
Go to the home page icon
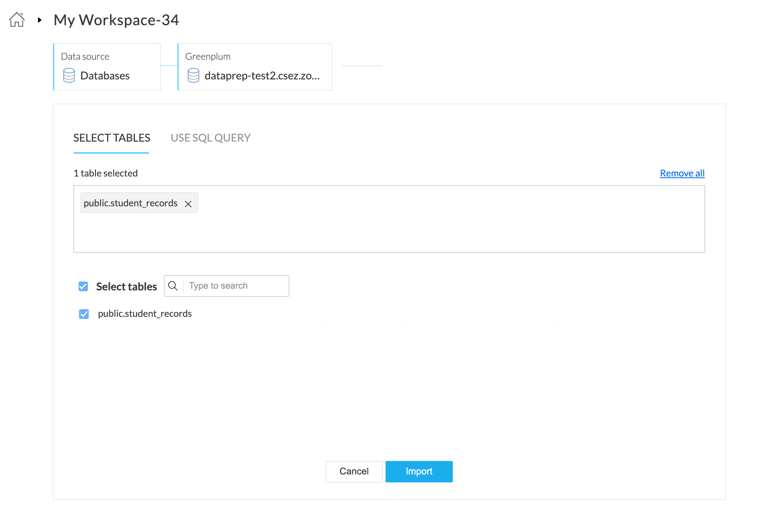click(x=17, y=20)
